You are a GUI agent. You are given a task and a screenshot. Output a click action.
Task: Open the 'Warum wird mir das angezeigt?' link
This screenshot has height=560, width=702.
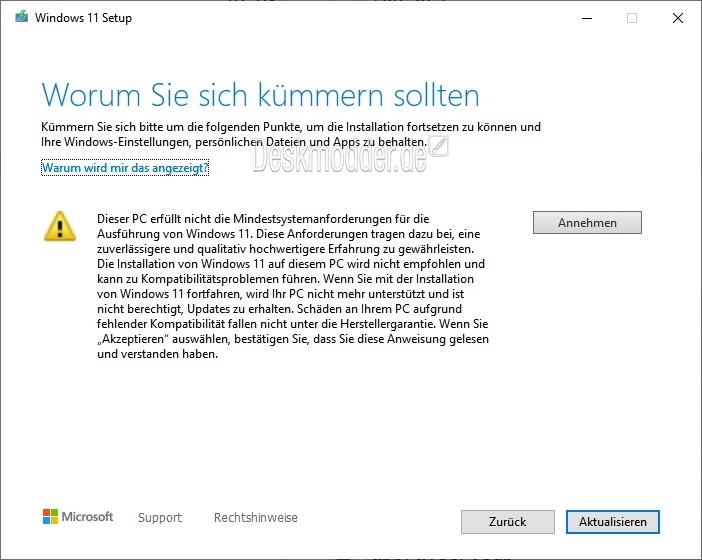coord(125,168)
